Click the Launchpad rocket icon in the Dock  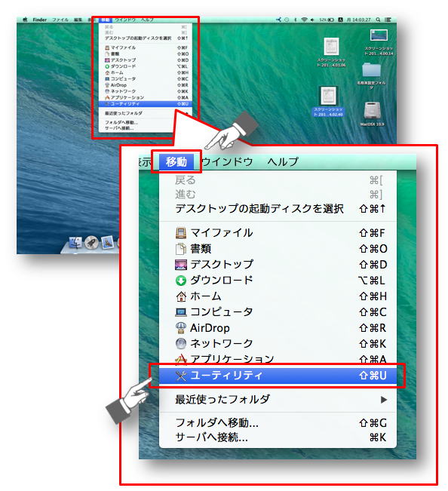91,243
